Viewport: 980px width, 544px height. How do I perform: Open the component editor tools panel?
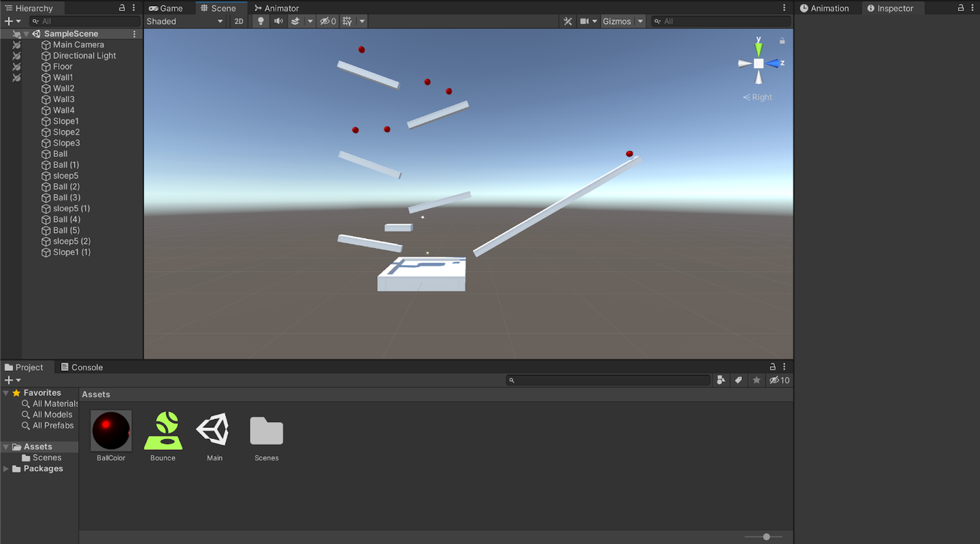tap(568, 21)
